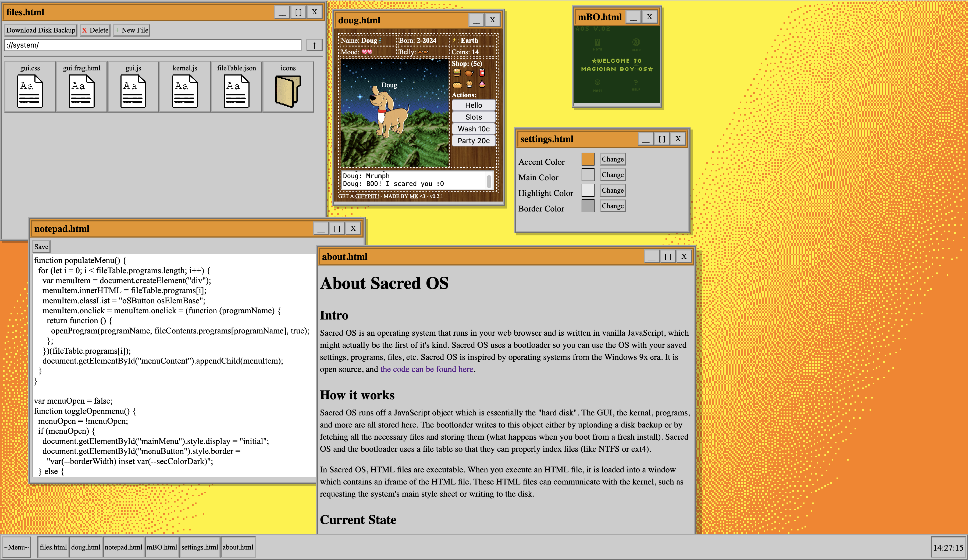This screenshot has height=560, width=968.
Task: Buy the muffin shop item
Action: coord(469,84)
